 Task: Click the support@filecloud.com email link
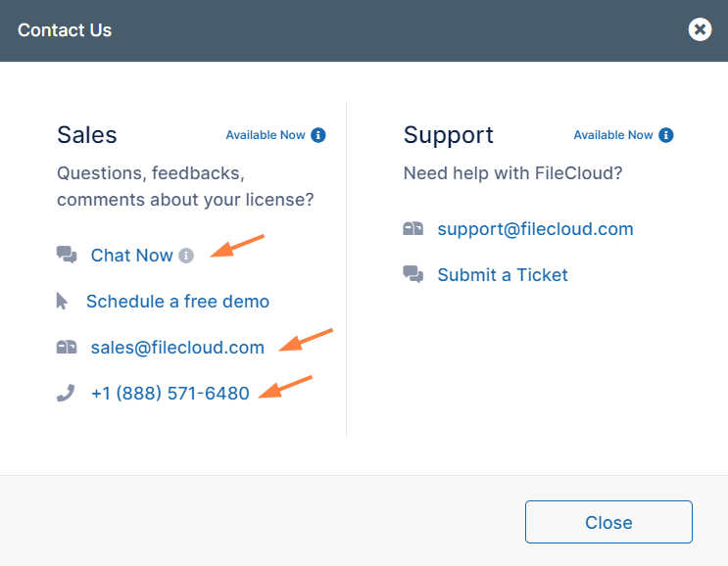pyautogui.click(x=535, y=229)
